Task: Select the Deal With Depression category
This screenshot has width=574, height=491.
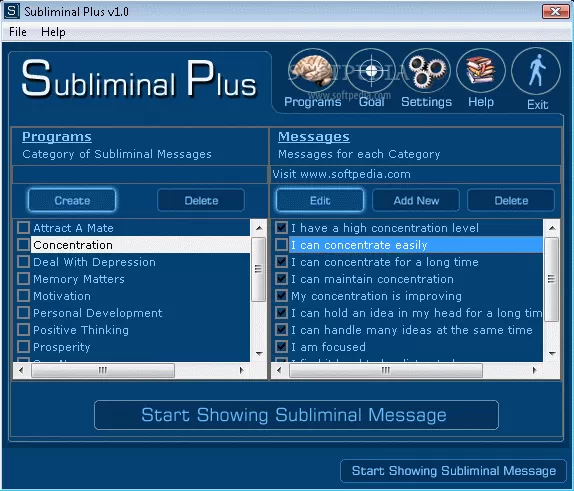Action: pos(94,262)
